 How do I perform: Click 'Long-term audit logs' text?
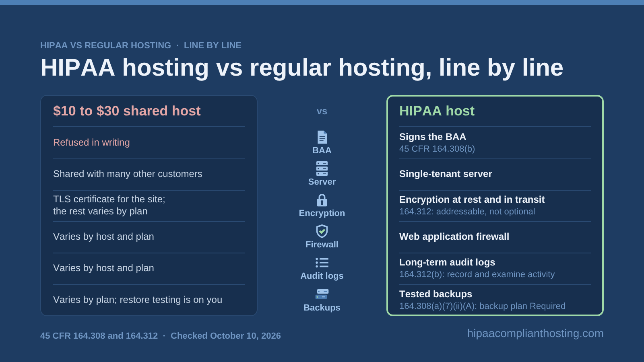447,262
